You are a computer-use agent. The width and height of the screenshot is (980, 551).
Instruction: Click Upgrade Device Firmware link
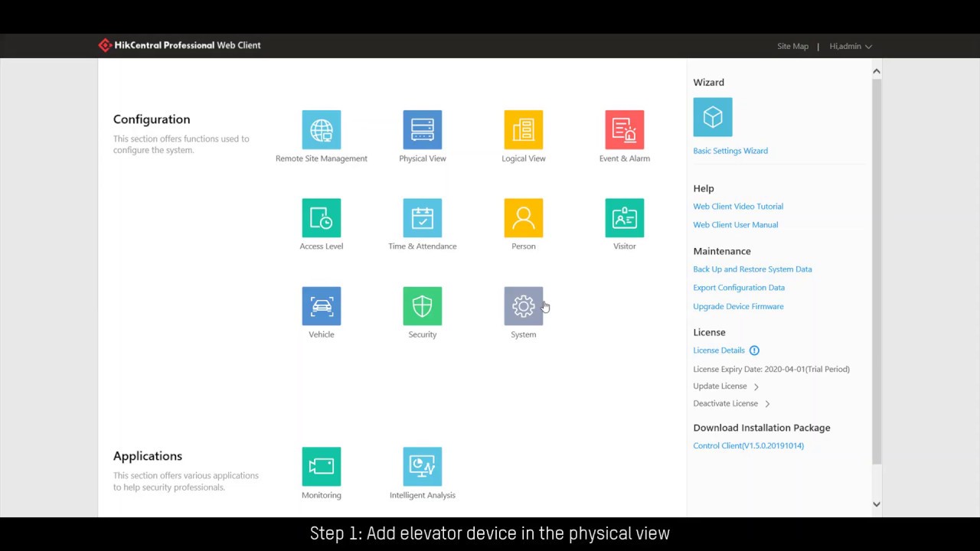pos(738,307)
